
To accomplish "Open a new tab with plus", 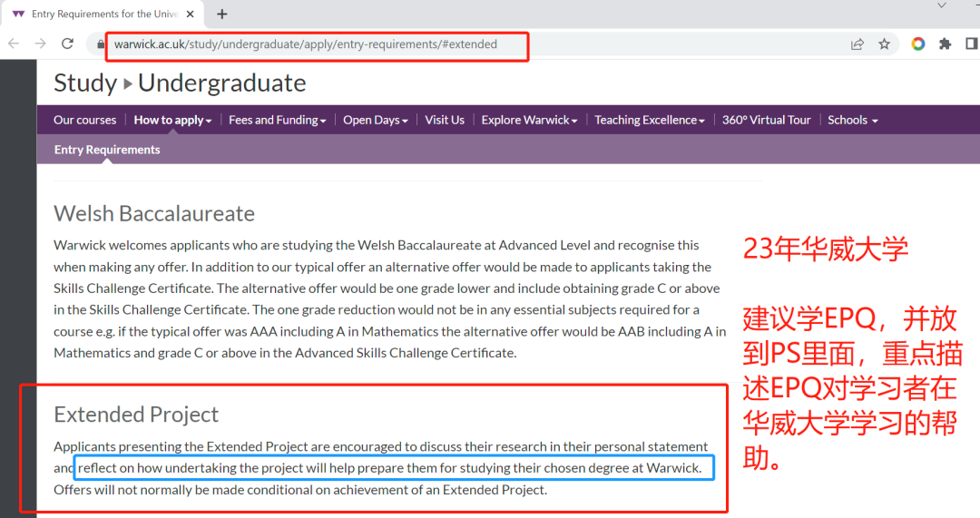I will click(222, 14).
